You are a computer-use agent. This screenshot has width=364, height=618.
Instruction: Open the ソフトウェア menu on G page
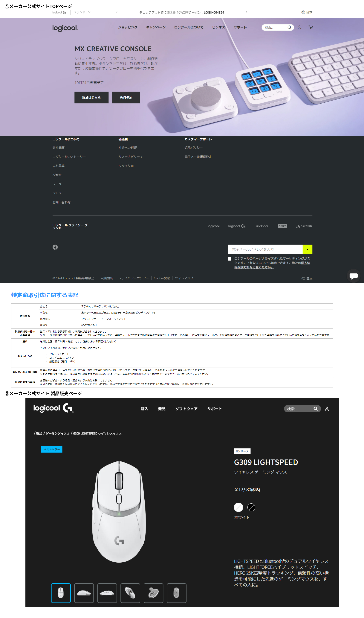(x=186, y=409)
